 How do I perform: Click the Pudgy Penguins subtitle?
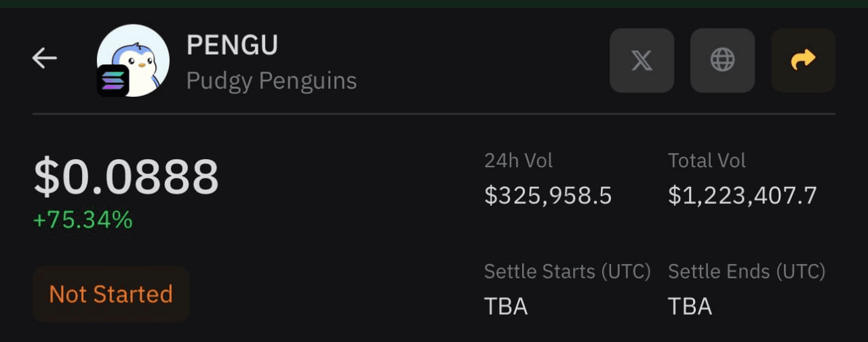coord(271,81)
